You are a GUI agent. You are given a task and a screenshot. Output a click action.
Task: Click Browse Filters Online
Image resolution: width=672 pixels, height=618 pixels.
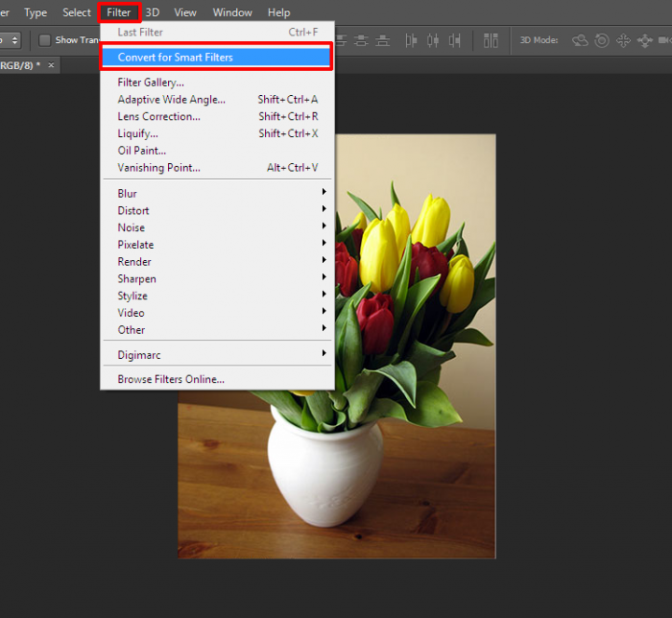pyautogui.click(x=171, y=379)
